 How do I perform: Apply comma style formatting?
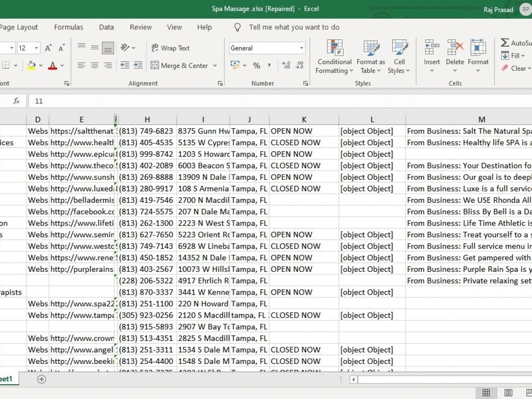click(269, 65)
